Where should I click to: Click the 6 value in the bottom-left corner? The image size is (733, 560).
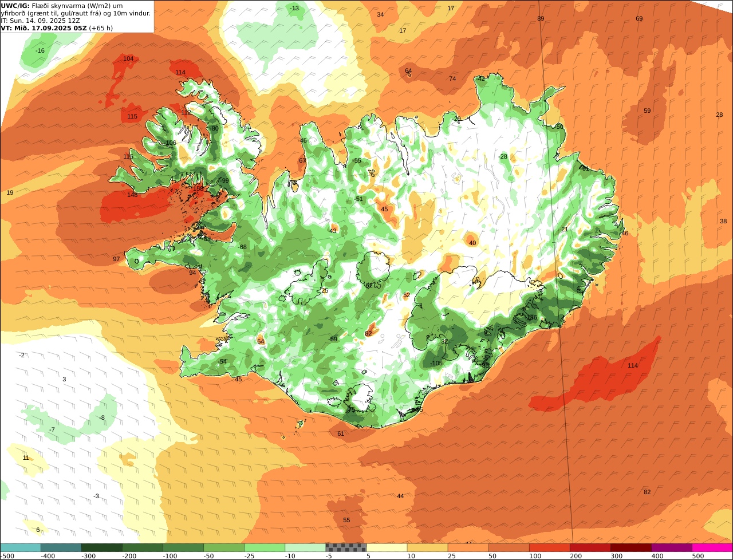tap(38, 530)
